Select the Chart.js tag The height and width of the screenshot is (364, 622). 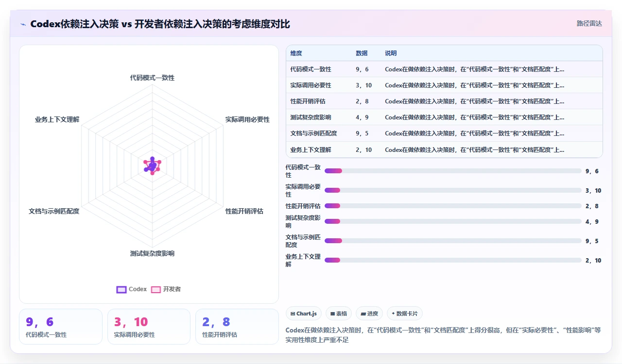point(304,314)
